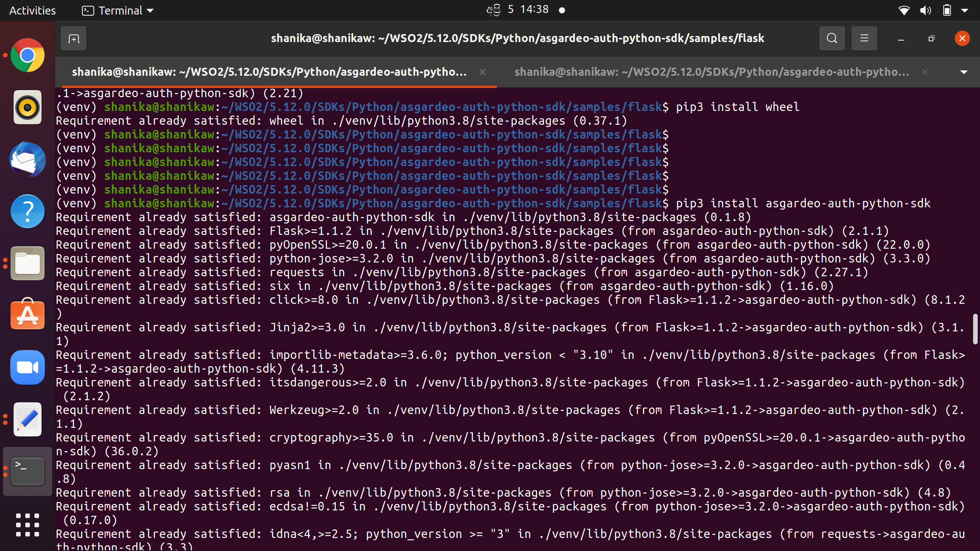The width and height of the screenshot is (980, 551).
Task: Click the 'pyOpenSSL>=20.0.1' requirement text
Action: tap(328, 245)
